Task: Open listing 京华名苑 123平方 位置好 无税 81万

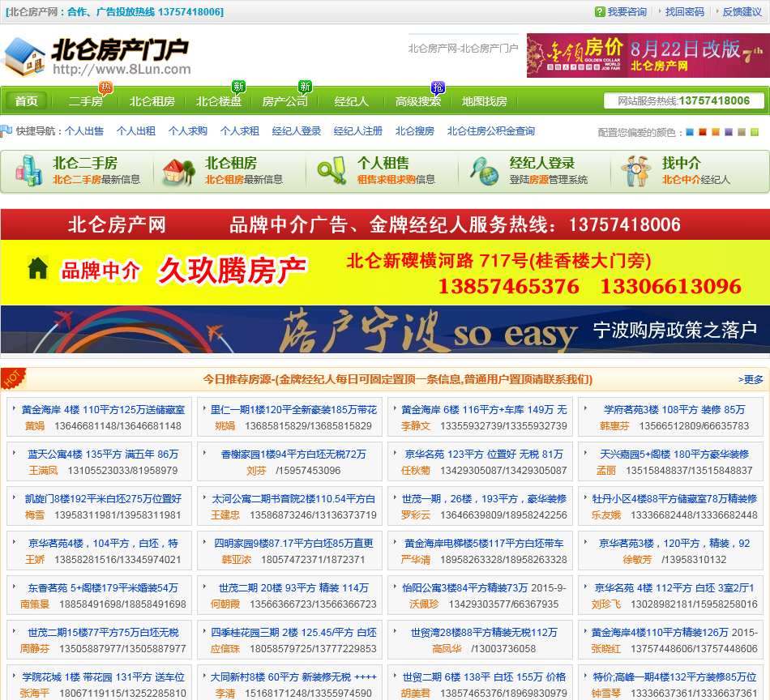Action: coord(484,454)
